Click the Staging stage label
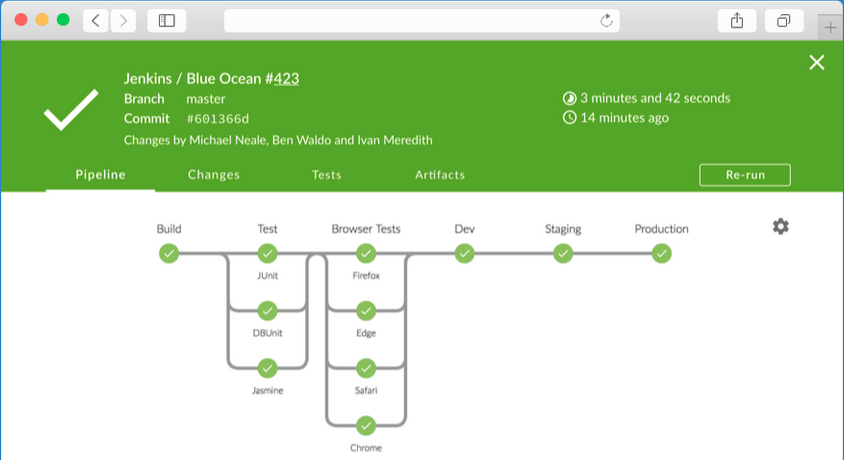Image resolution: width=844 pixels, height=462 pixels. click(x=563, y=229)
